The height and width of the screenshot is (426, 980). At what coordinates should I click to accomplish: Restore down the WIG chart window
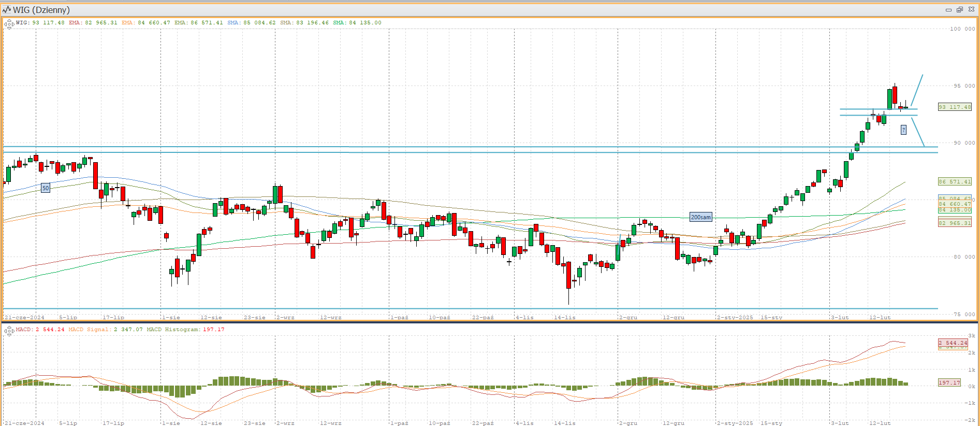tap(959, 10)
